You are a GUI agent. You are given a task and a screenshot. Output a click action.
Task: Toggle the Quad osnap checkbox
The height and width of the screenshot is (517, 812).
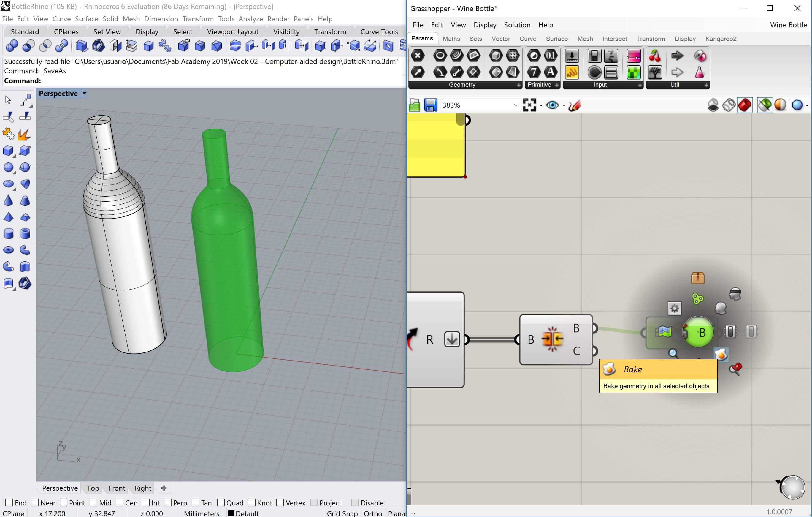(x=221, y=502)
